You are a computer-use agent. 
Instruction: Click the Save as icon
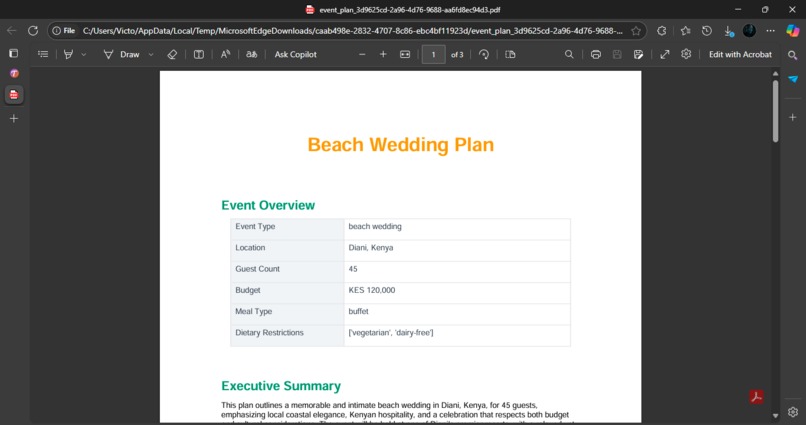(638, 54)
